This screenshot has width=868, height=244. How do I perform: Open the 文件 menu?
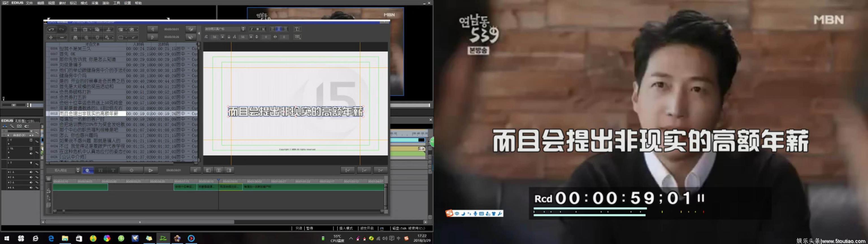coord(30,3)
